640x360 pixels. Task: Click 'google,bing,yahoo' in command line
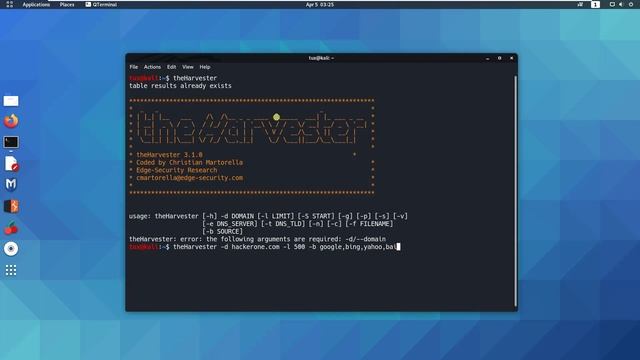[x=351, y=247]
